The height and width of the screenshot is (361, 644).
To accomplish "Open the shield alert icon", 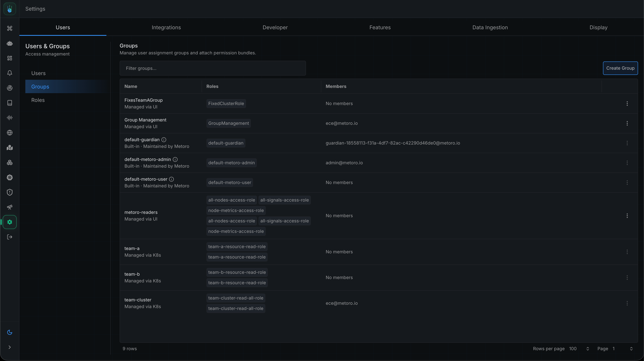I will [x=10, y=192].
